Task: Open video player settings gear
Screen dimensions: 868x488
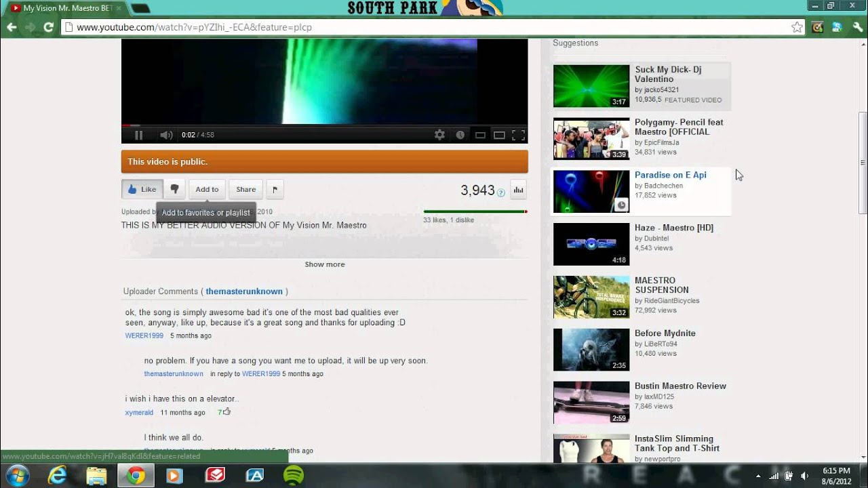Action: click(x=439, y=135)
